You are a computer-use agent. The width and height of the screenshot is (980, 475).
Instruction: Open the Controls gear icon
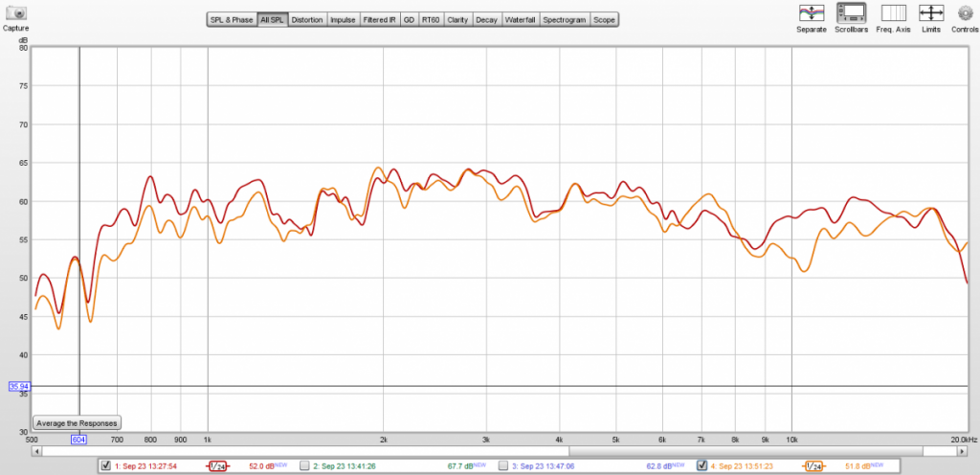coord(965,12)
